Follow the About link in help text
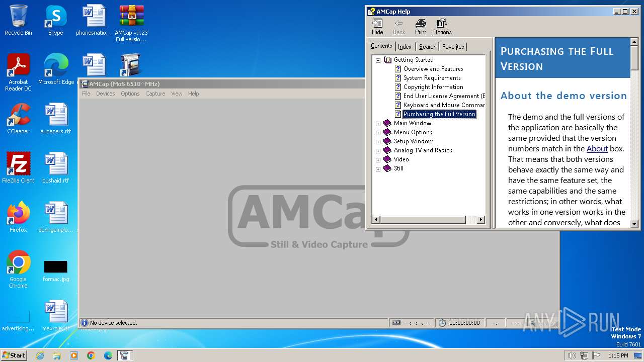 pyautogui.click(x=597, y=149)
